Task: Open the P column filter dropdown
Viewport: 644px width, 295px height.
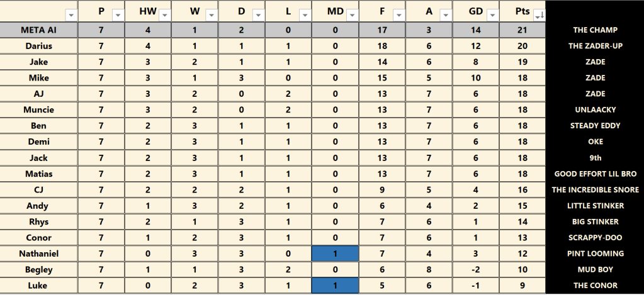Action: tap(118, 15)
